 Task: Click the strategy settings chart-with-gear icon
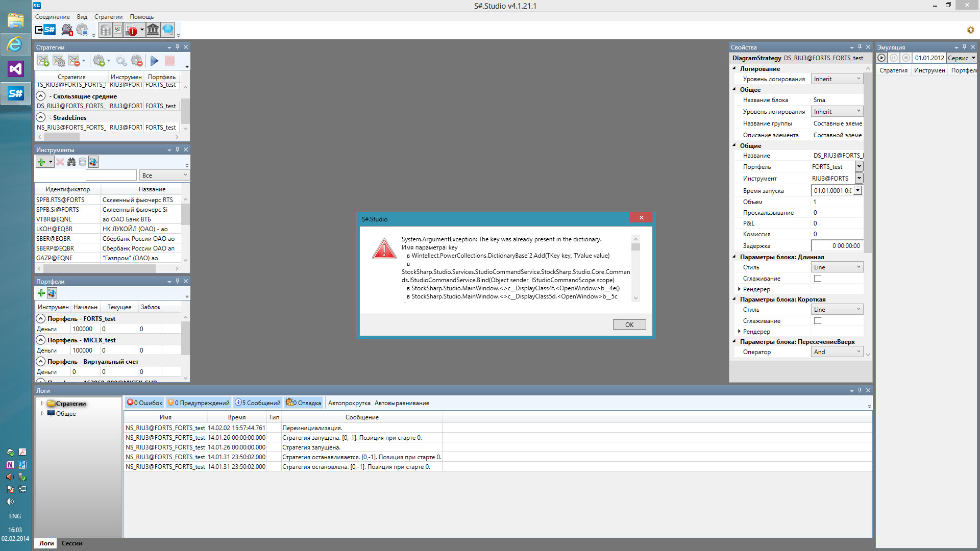(x=59, y=61)
